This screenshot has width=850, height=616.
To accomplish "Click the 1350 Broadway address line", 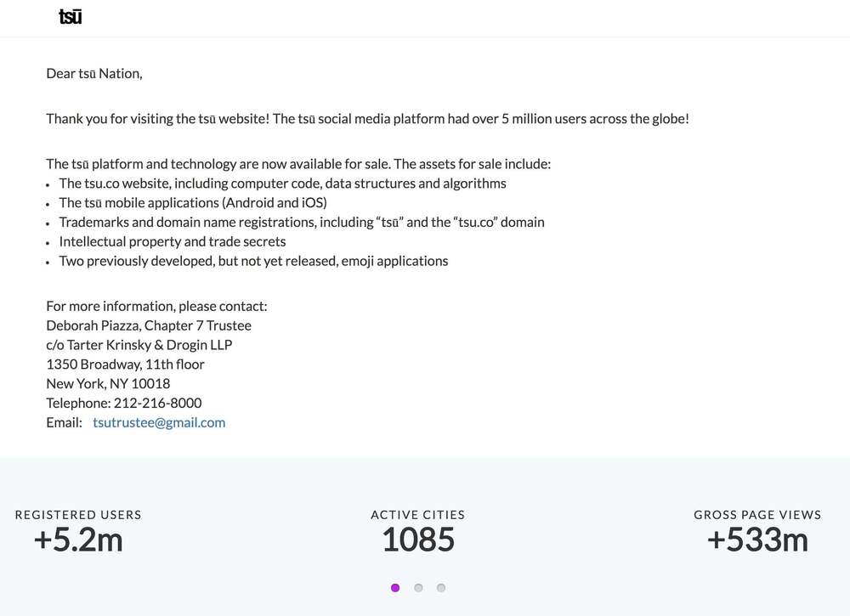I will click(x=125, y=365).
